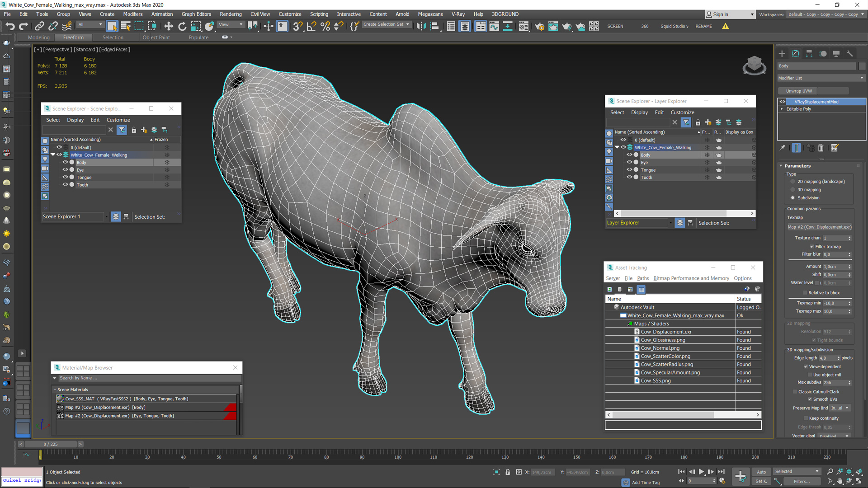Open the V-Ray menu
The image size is (868, 488).
[458, 14]
